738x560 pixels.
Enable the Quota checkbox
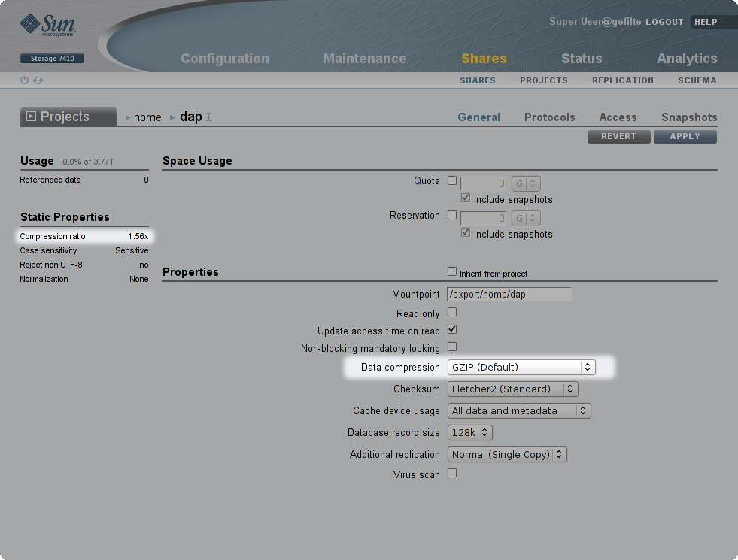(452, 180)
